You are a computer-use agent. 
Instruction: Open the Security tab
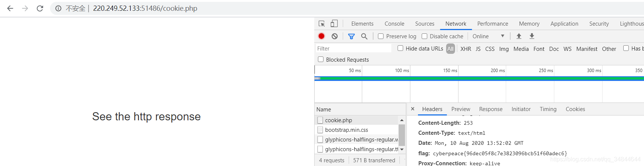(x=599, y=23)
